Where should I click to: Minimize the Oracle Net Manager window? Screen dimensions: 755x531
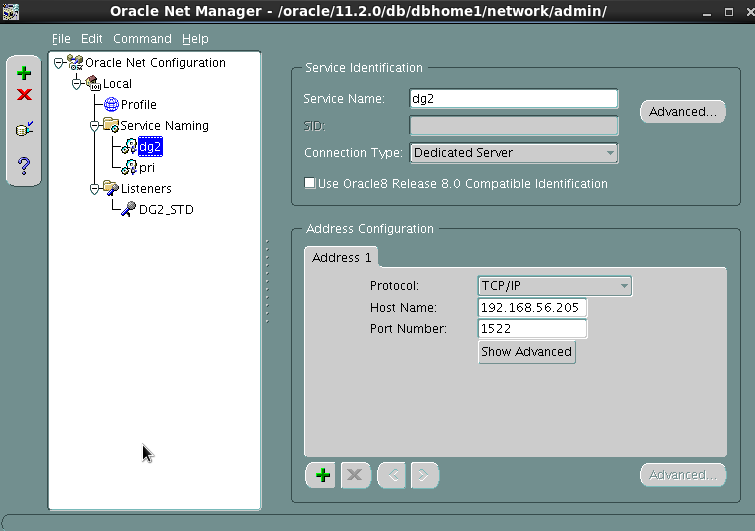click(x=707, y=12)
